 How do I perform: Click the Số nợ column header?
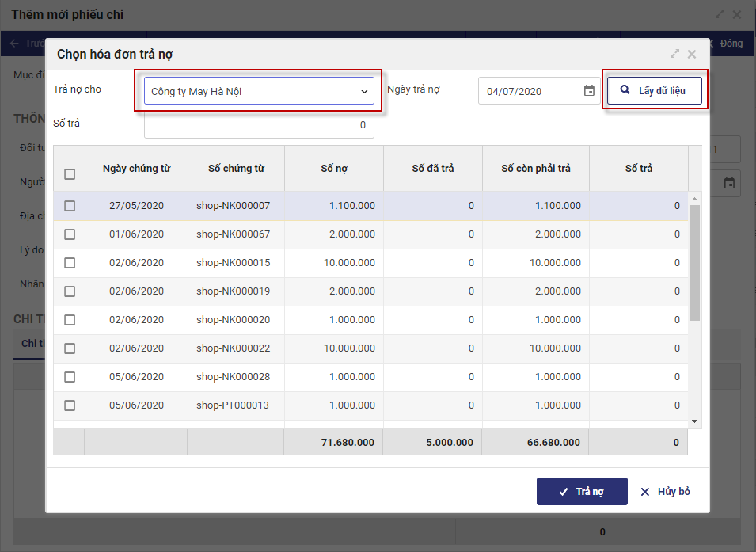[334, 168]
